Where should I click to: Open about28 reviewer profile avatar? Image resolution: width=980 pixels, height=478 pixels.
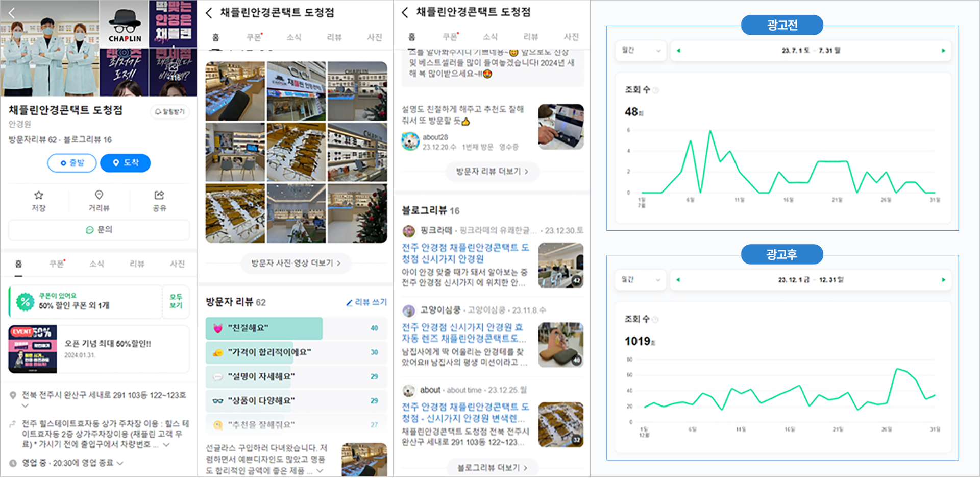[x=410, y=141]
